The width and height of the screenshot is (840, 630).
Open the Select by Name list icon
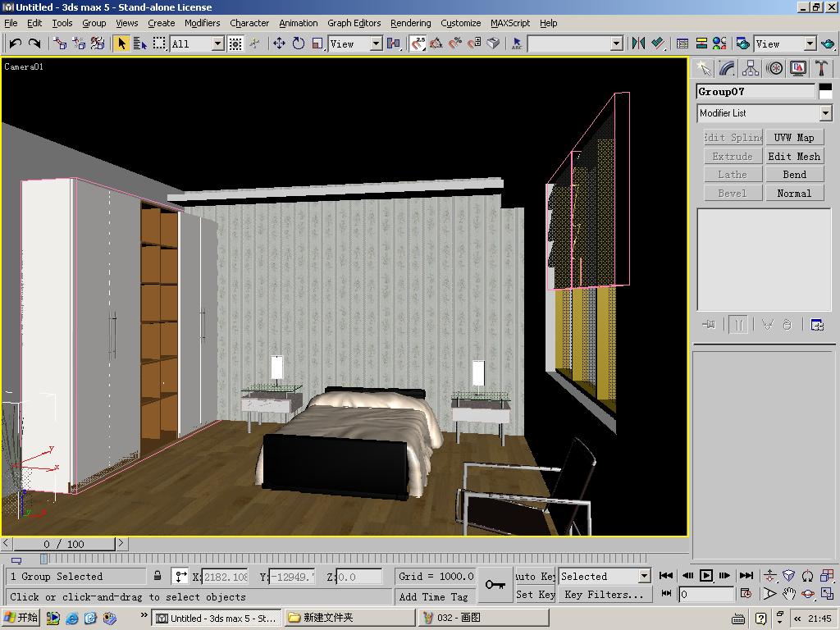(139, 43)
